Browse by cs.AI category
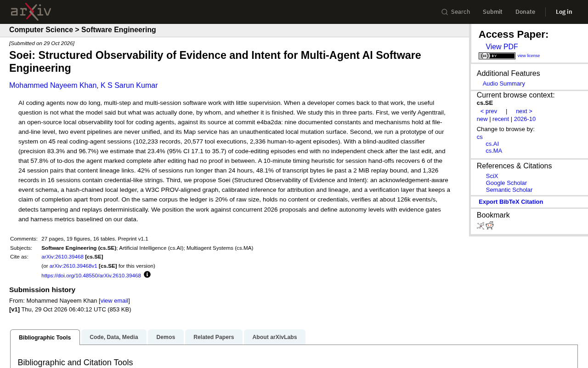The image size is (588, 368). (492, 144)
